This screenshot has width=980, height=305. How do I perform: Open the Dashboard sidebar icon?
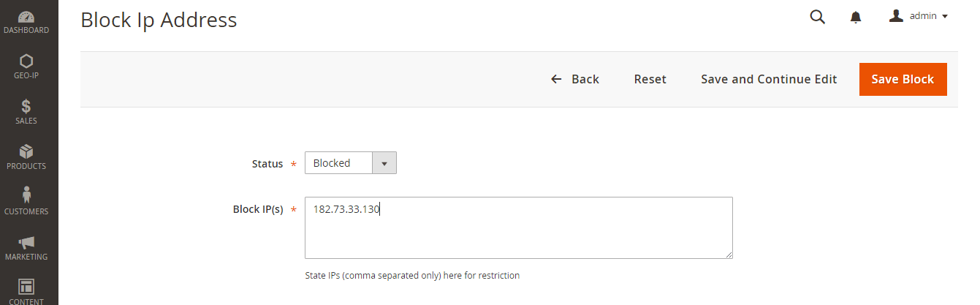coord(26,16)
